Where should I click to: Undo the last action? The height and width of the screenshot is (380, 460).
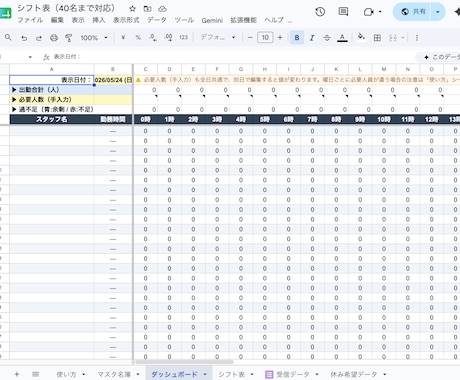tap(24, 38)
